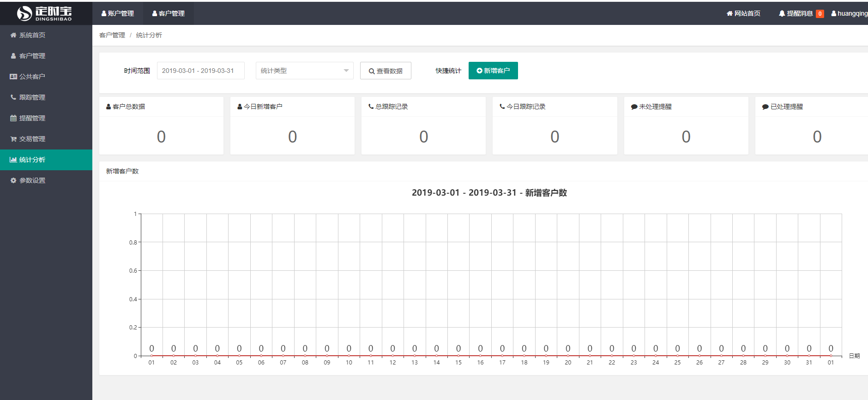The width and height of the screenshot is (868, 400).
Task: Click the calendar icon beside 提醒管理
Action: click(13, 118)
